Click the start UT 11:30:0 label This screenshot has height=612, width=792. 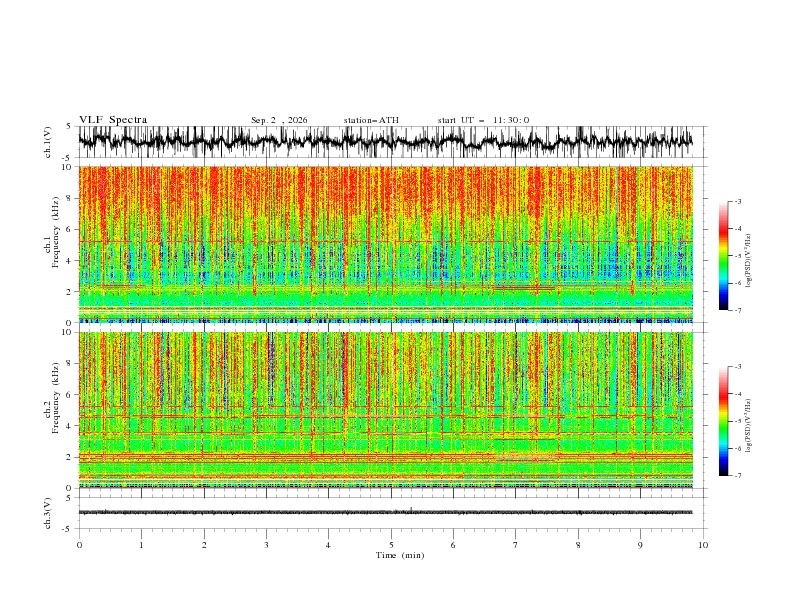pyautogui.click(x=483, y=120)
